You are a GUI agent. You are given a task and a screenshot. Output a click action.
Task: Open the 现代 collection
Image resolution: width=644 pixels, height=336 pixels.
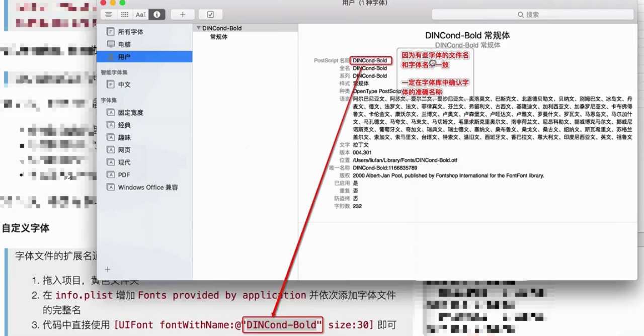[x=124, y=162]
